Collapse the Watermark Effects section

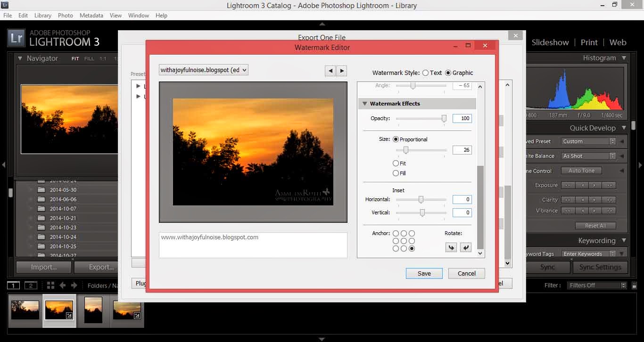364,104
